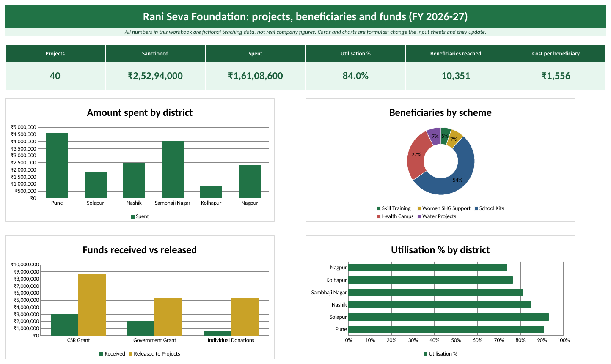
Task: Click the Utilisation % legend entry
Action: [440, 354]
